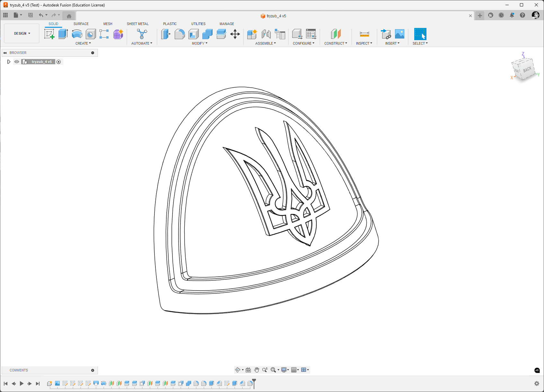The width and height of the screenshot is (544, 392).
Task: Choose the Fillet tool
Action: click(180, 34)
